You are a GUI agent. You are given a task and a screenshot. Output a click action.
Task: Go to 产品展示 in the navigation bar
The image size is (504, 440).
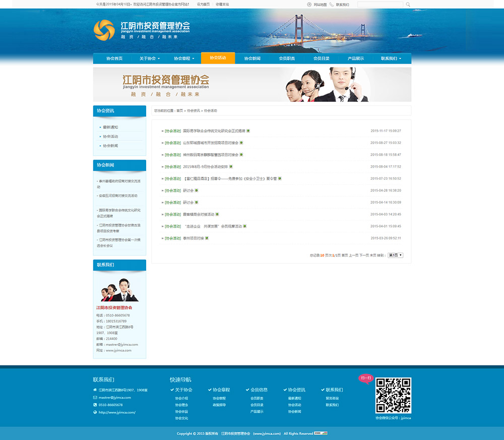coord(355,58)
